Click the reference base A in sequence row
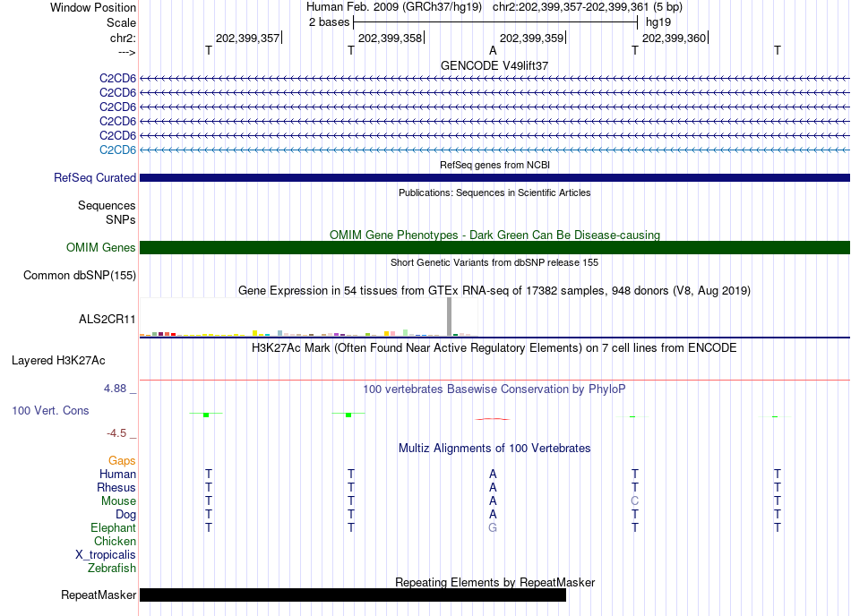 point(493,50)
